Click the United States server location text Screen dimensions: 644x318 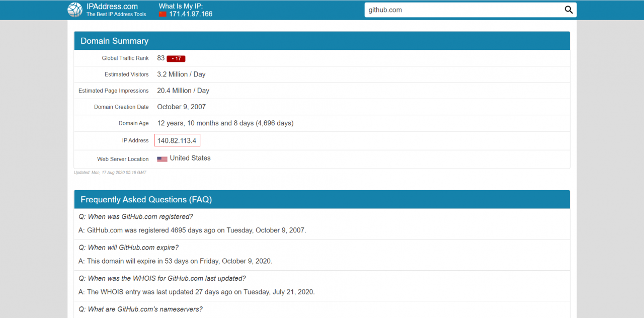(190, 158)
